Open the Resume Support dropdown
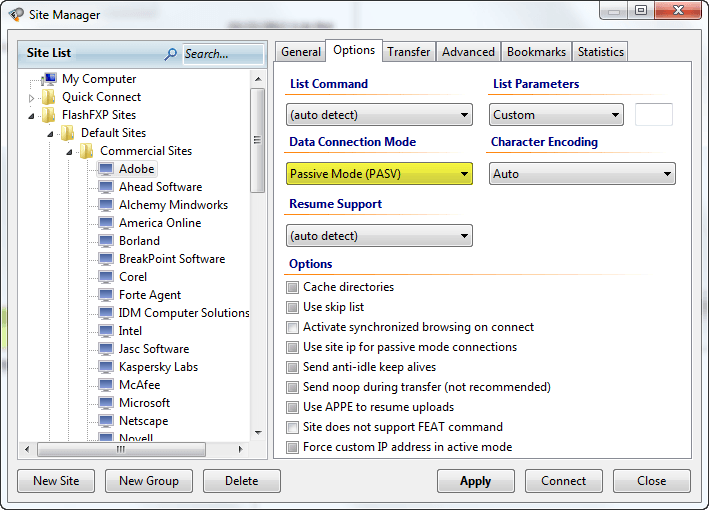Image resolution: width=709 pixels, height=510 pixels. (379, 236)
